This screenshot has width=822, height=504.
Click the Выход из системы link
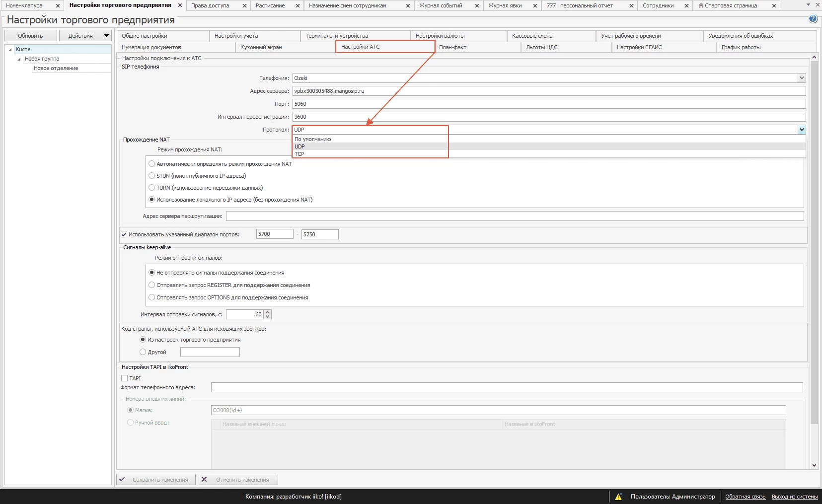794,497
